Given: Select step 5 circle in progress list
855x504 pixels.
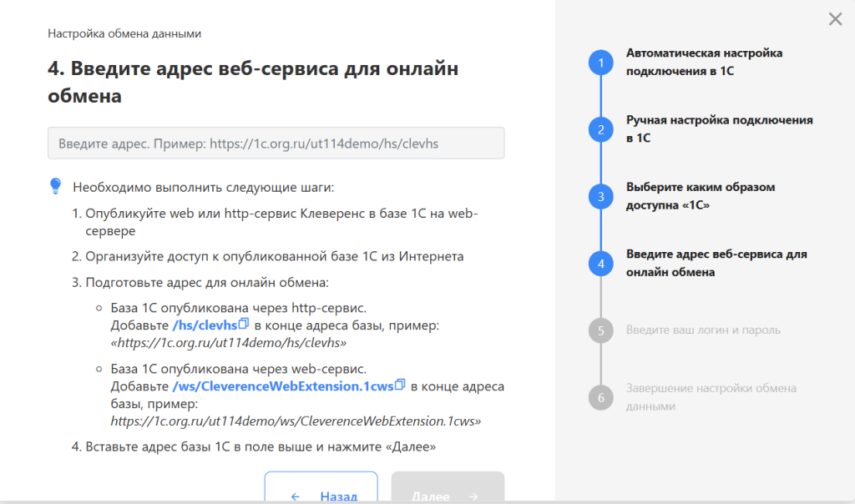Looking at the screenshot, I should [601, 330].
